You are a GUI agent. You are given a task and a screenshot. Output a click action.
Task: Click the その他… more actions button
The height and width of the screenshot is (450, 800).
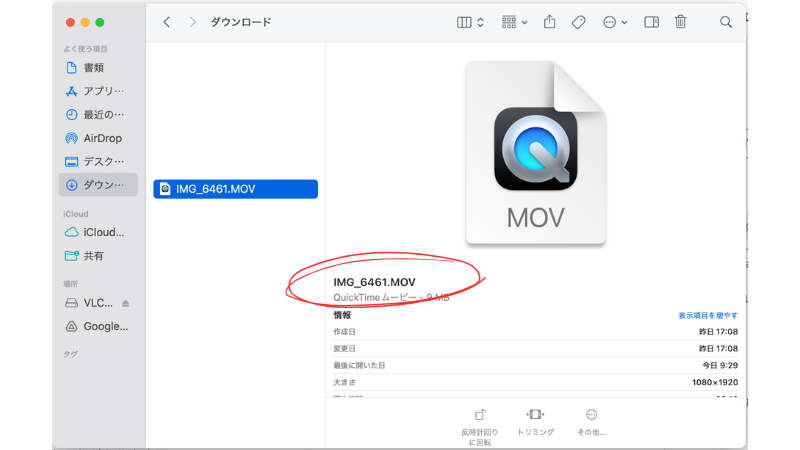coord(591,422)
